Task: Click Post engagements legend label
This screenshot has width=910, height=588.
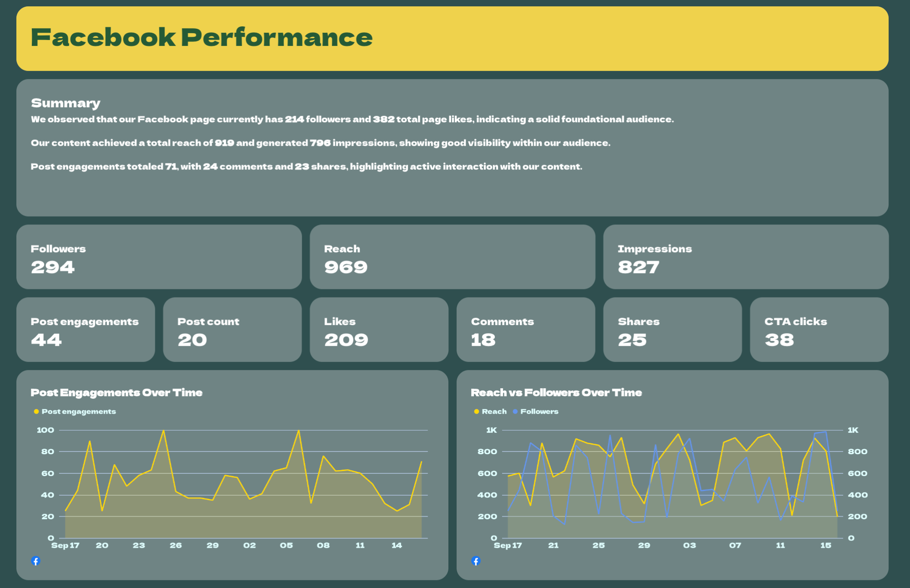Action: (79, 411)
